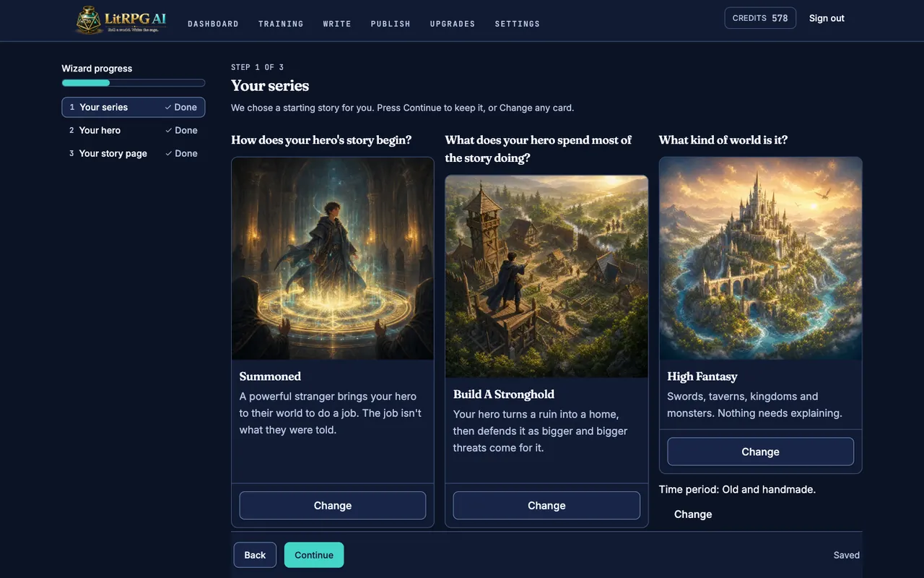Click the High Fantasy castle image
Screen dimensions: 924x578
coord(761,259)
